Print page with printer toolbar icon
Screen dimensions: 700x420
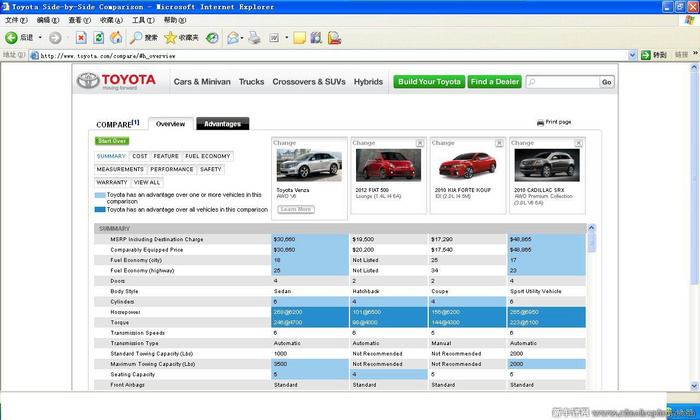254,38
